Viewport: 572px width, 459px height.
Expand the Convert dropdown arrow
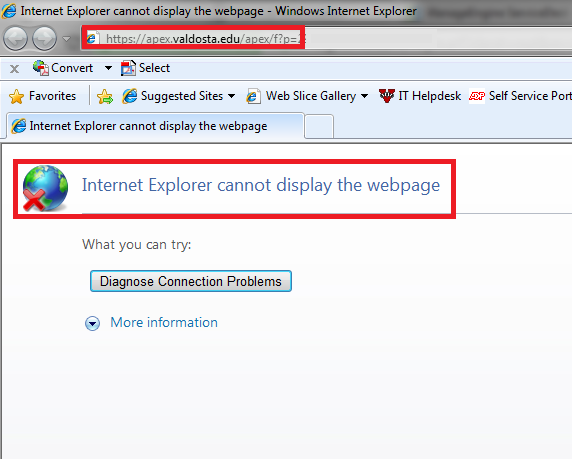[x=108, y=68]
